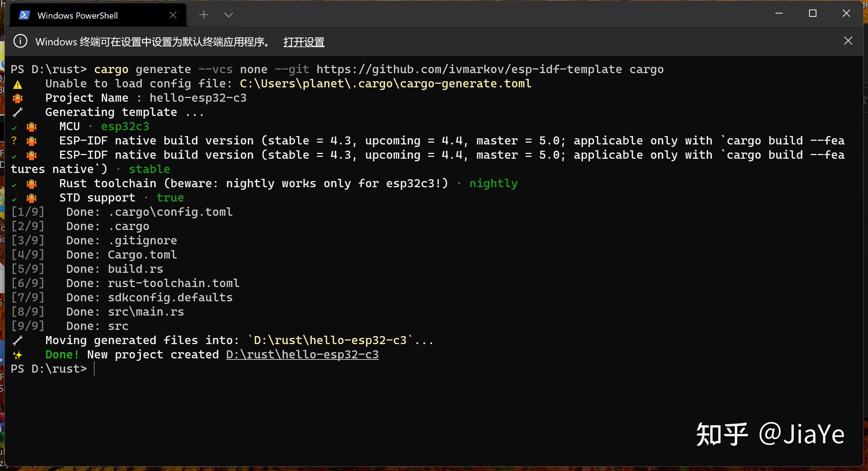Click the PowerShell icon in the tab
Image resolution: width=868 pixels, height=471 pixels.
tap(25, 15)
